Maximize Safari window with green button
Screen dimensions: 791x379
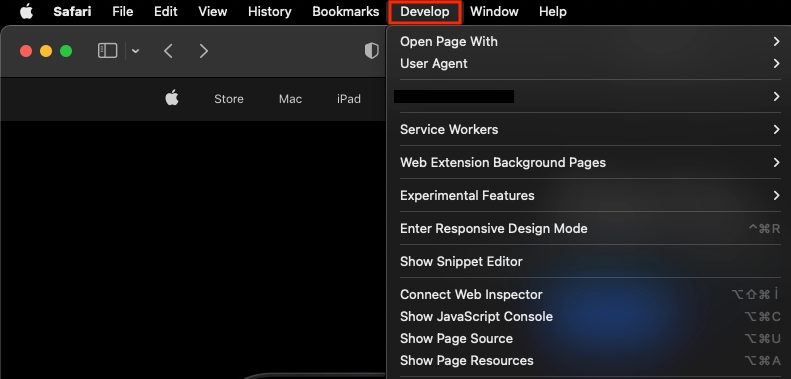tap(66, 51)
